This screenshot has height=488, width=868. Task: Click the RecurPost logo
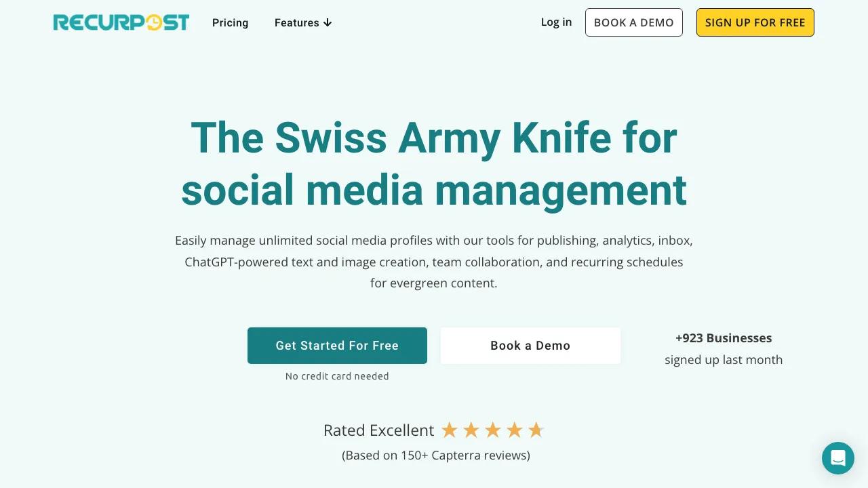click(121, 22)
